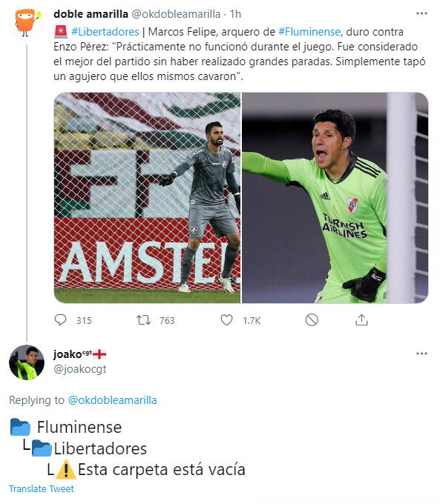Open more options menu for joako's reply
Screen dimensions: 440x504
421,354
